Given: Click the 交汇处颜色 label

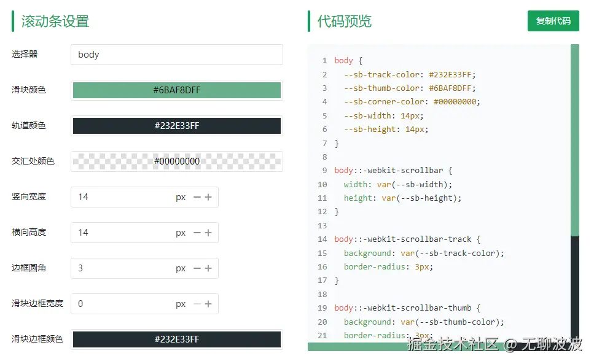Looking at the screenshot, I should (33, 161).
